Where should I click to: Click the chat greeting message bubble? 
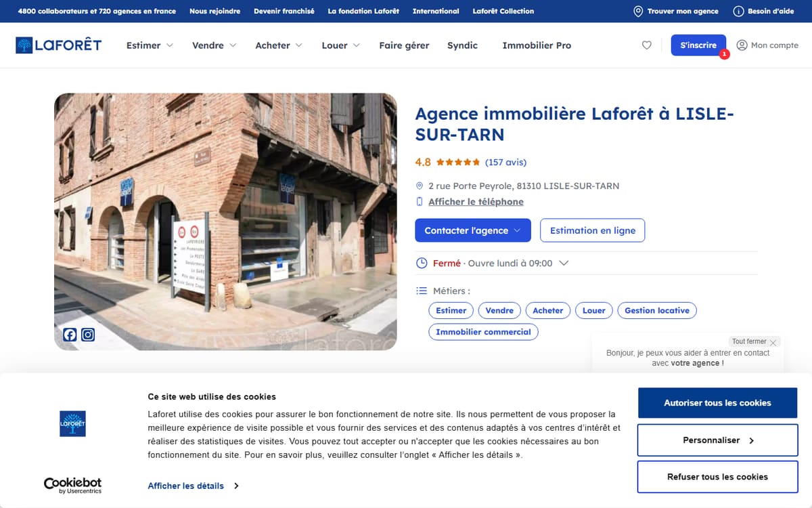point(687,358)
